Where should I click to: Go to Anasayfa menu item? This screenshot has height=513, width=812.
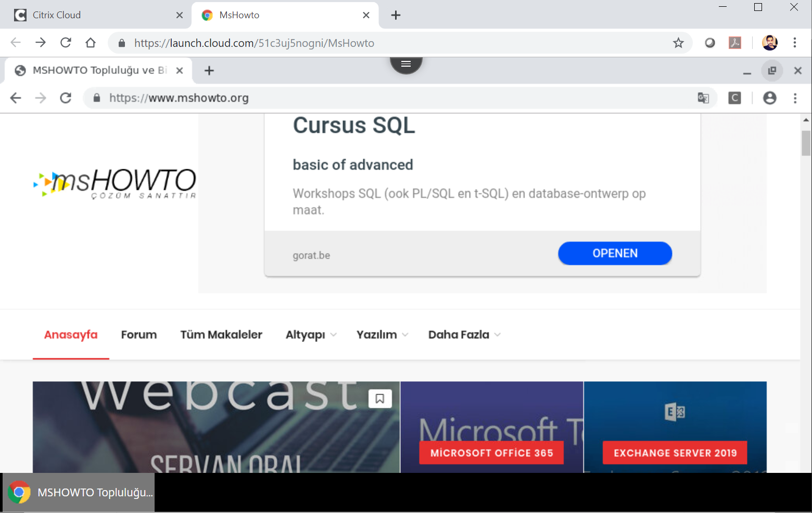[x=71, y=334]
